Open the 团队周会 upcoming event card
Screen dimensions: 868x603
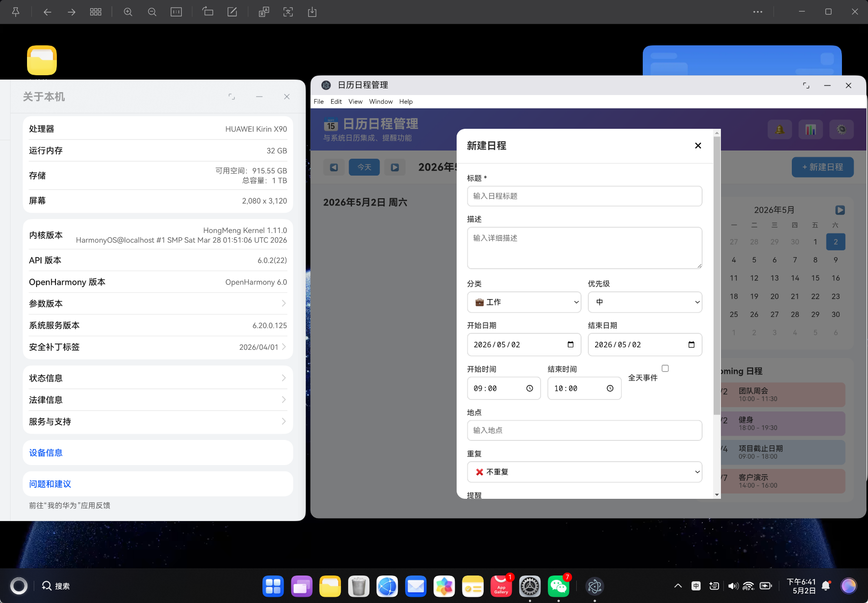783,395
